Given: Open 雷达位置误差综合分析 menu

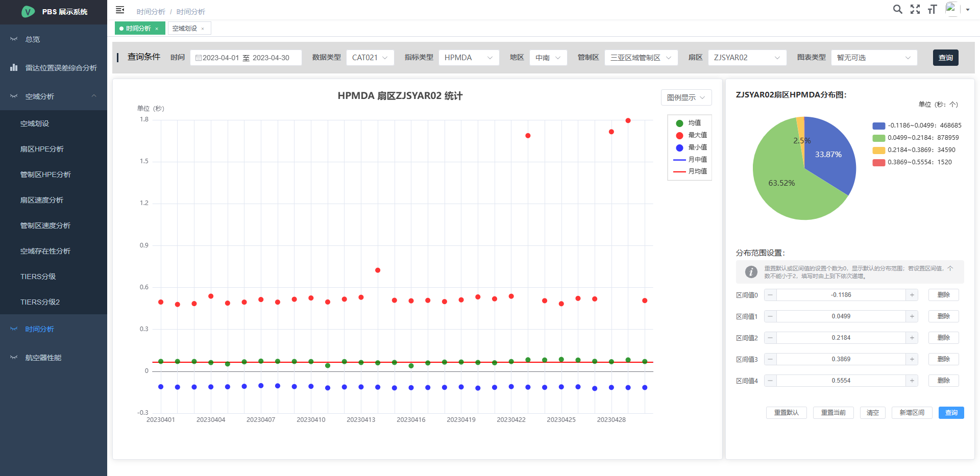Looking at the screenshot, I should [x=54, y=67].
